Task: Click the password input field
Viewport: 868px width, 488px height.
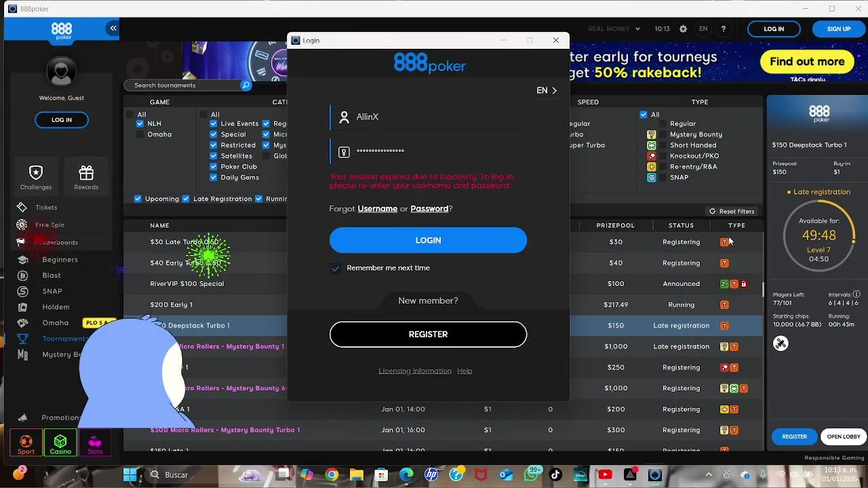Action: coord(428,152)
